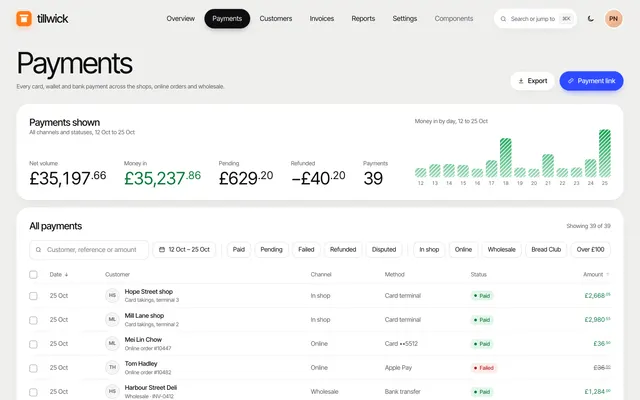Open the Customers tab
Viewport: 640px width, 400px height.
tap(276, 19)
